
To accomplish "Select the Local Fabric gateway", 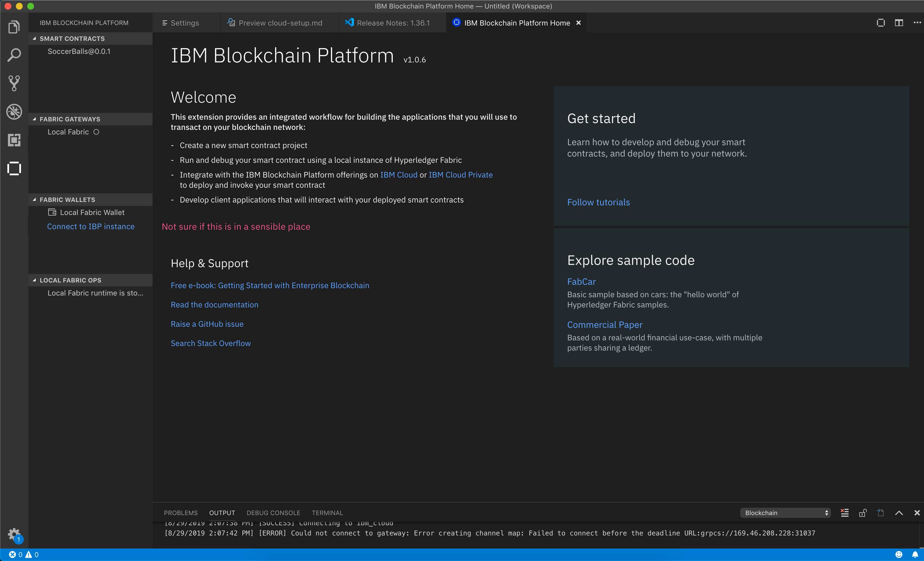I will (x=68, y=132).
